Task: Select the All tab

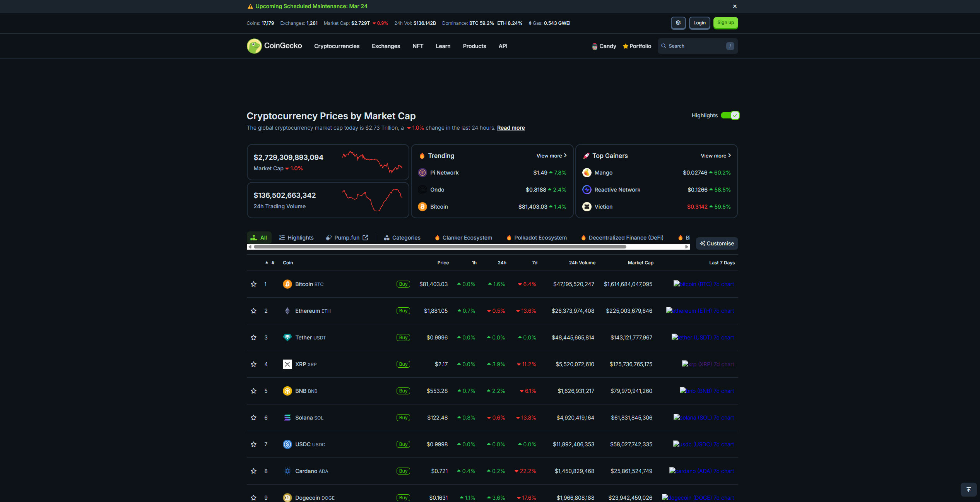Action: pyautogui.click(x=259, y=238)
